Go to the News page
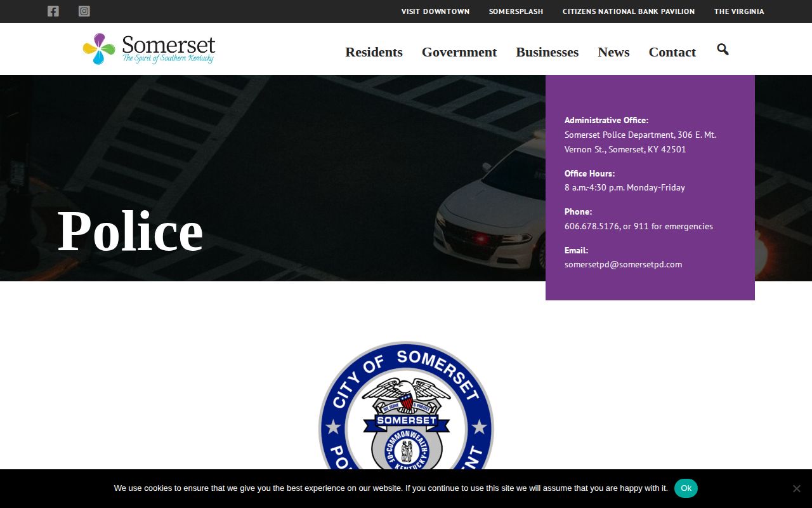This screenshot has height=508, width=812. pyautogui.click(x=613, y=52)
